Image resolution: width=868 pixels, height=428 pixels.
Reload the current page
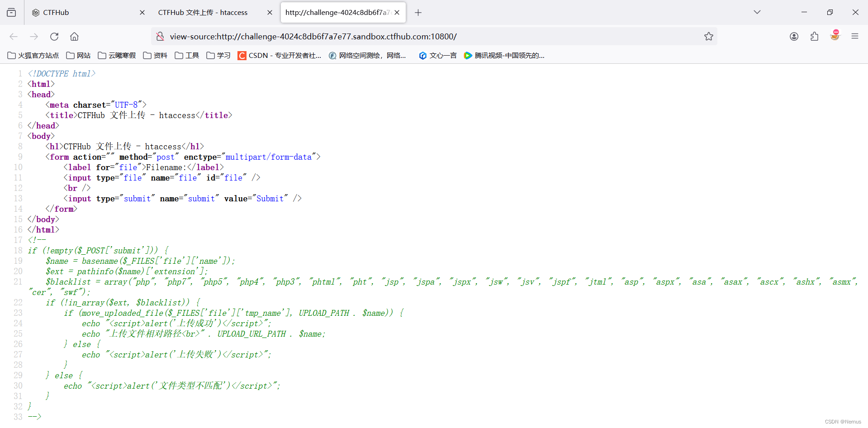54,36
